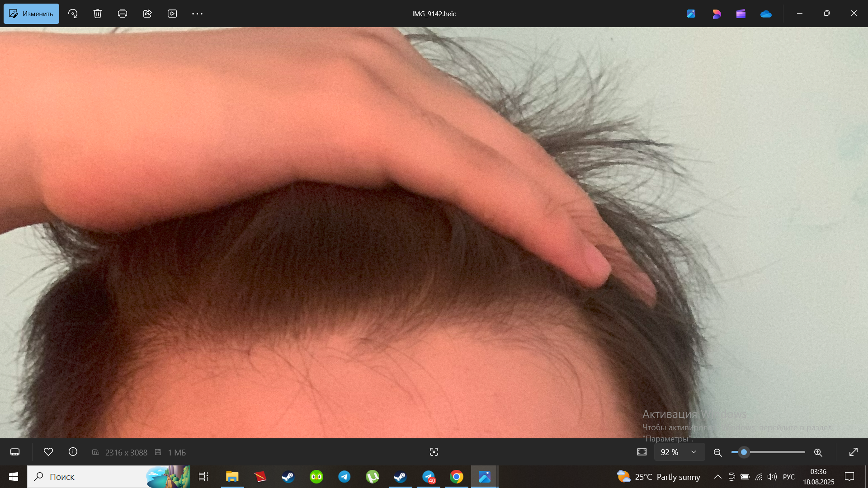Open Telegram from the taskbar

click(x=344, y=477)
